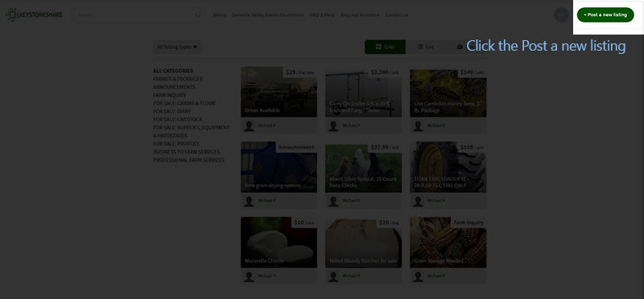Click the search magnifier icon

197,14
